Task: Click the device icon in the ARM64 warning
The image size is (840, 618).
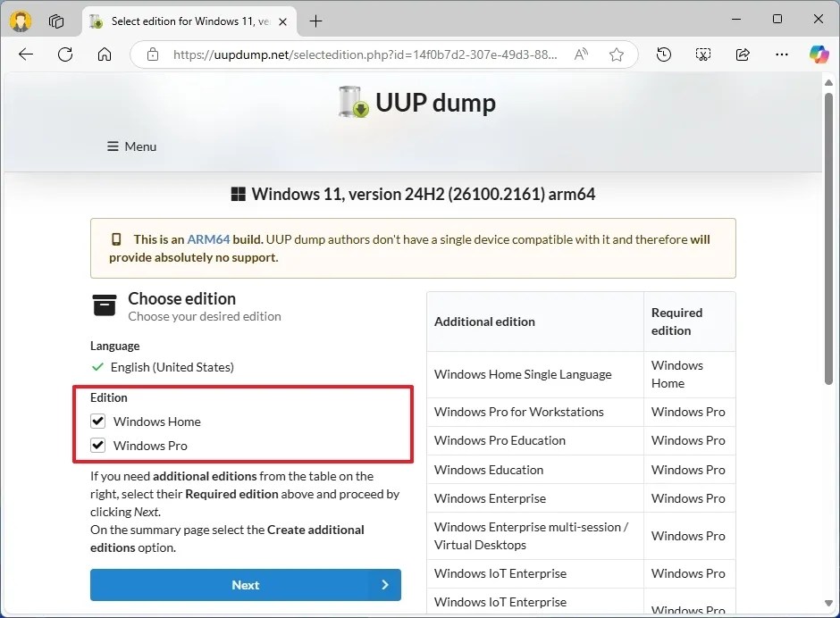Action: coord(115,239)
